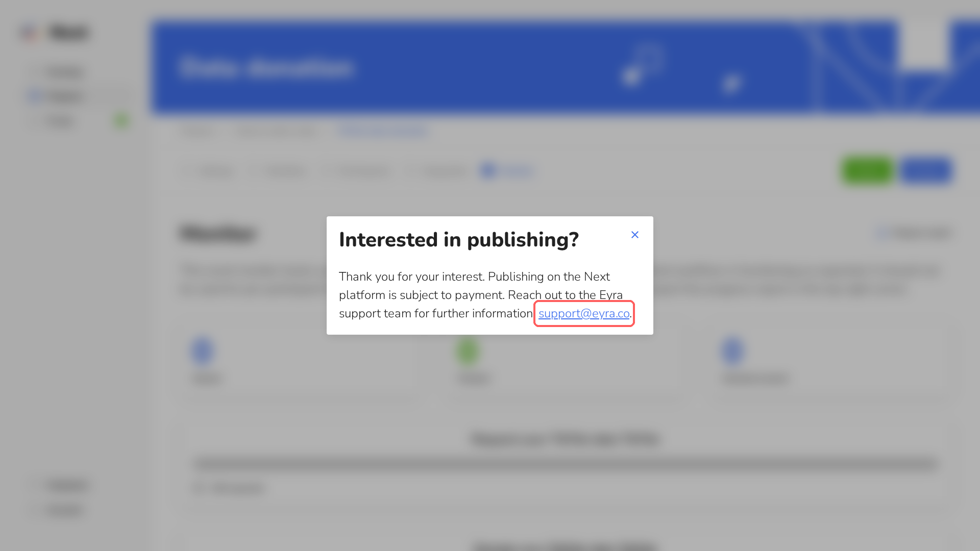
Task: Open the sidebar item with the blue icon
Action: [57, 96]
